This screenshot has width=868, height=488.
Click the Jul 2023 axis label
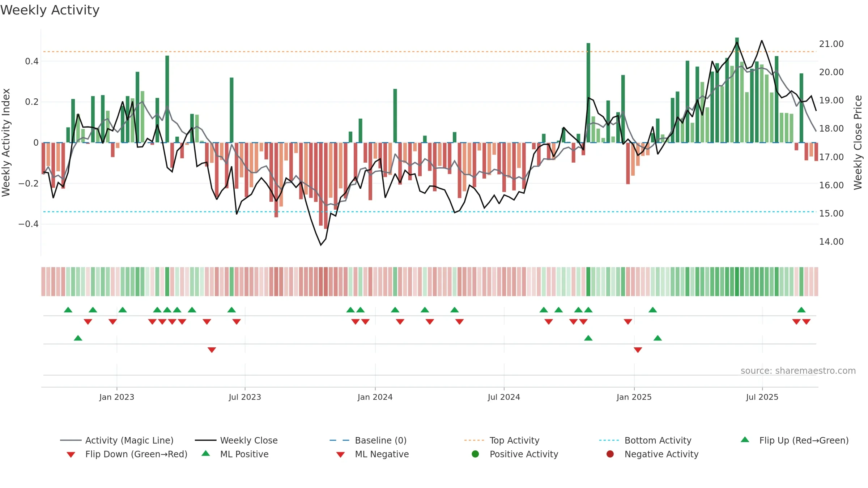(245, 397)
